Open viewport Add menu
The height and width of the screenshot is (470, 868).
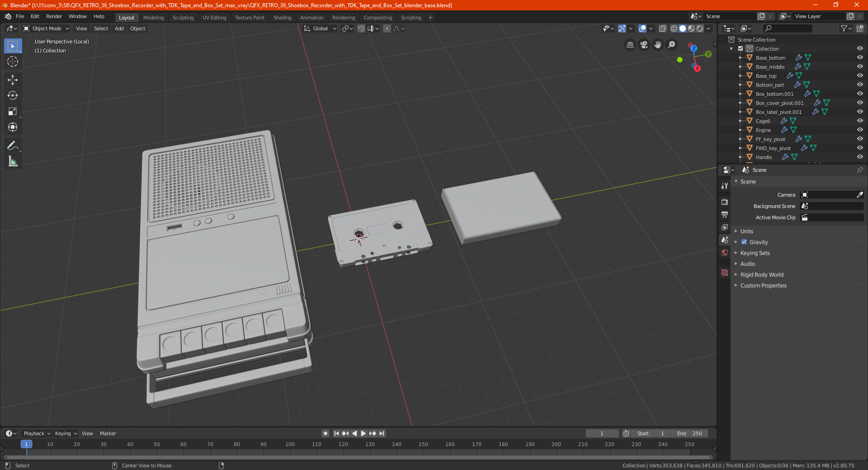(119, 28)
